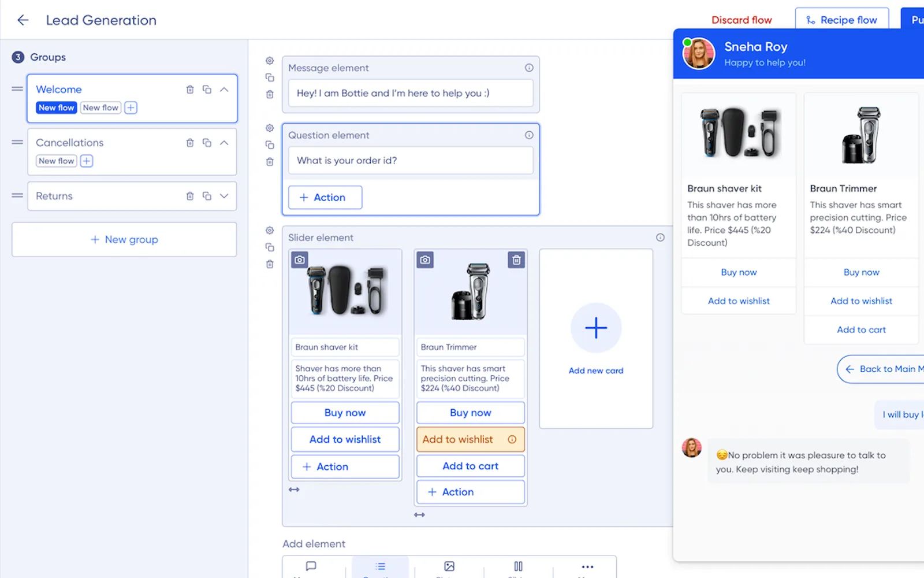Expand the Returns group chevron
The width and height of the screenshot is (924, 578).
[224, 196]
